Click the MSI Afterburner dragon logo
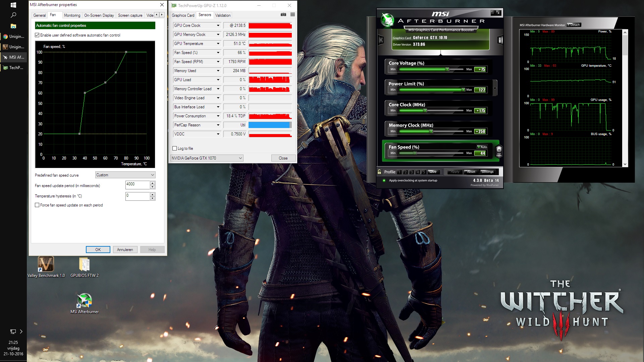The height and width of the screenshot is (362, 644). (387, 20)
